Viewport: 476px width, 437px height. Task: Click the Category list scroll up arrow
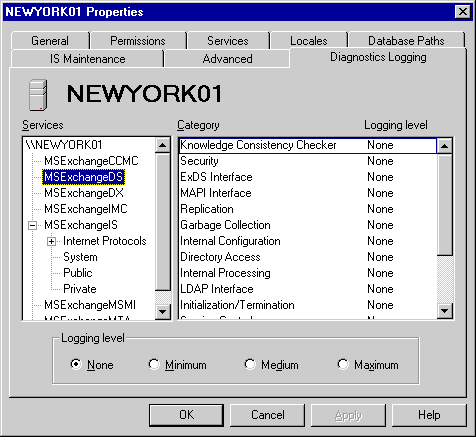[445, 146]
